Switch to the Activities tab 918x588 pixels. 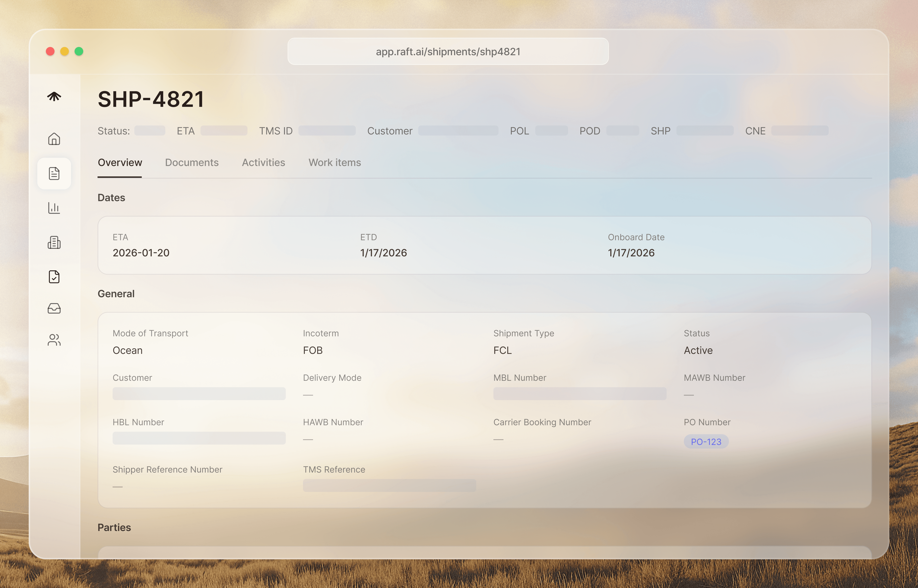264,163
